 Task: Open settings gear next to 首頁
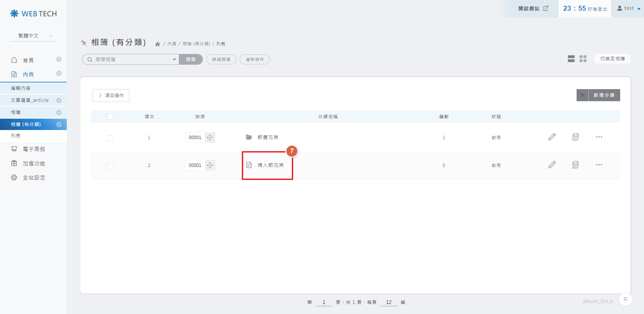pos(59,59)
